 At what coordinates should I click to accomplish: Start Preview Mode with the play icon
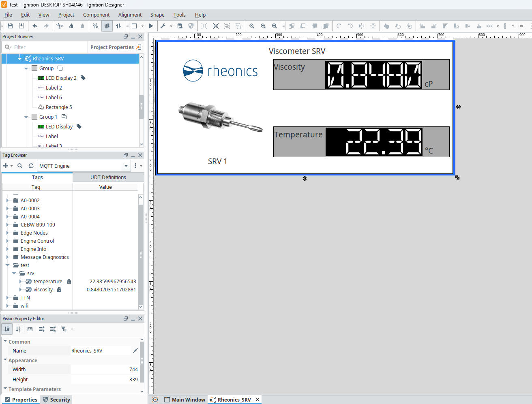(x=151, y=26)
